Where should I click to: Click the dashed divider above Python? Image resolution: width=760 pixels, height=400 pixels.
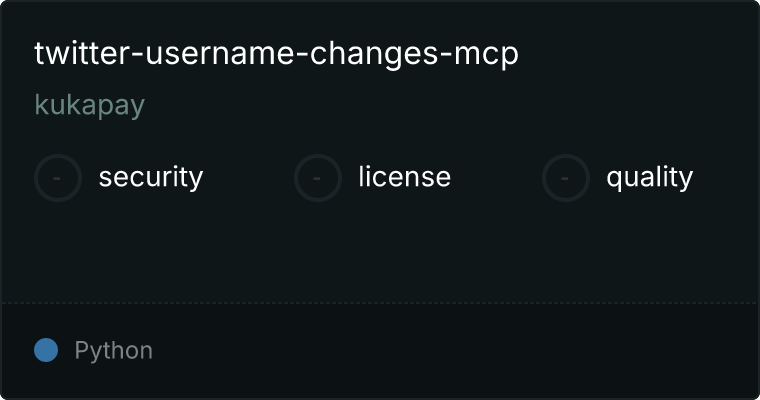[x=380, y=303]
